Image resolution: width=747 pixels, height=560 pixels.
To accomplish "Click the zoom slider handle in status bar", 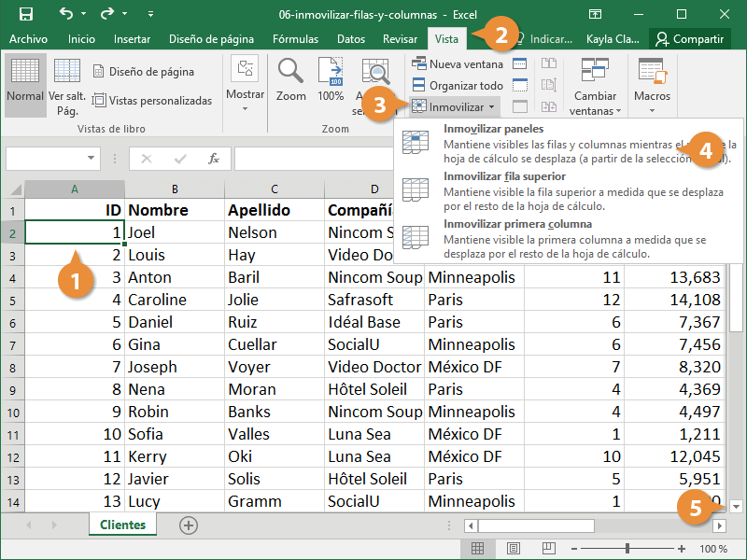I will (627, 549).
